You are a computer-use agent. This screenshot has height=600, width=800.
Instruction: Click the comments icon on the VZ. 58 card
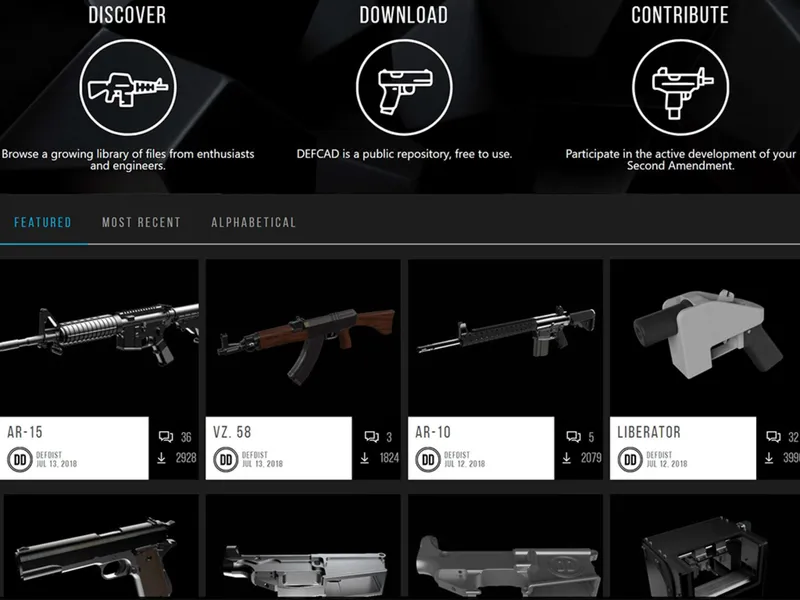[x=371, y=437]
